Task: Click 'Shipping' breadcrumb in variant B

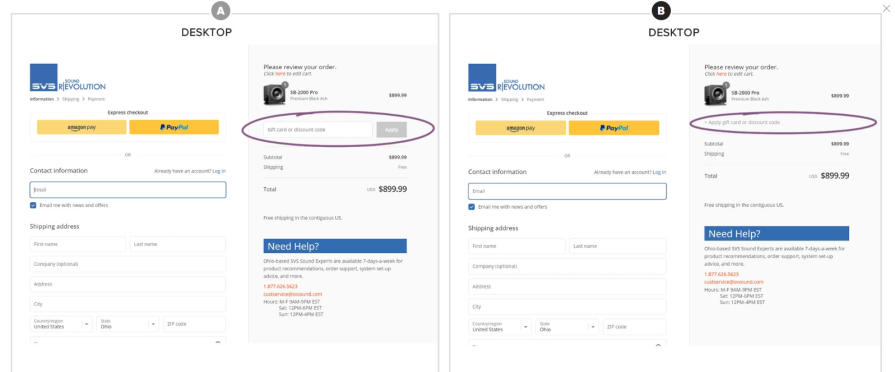Action: (510, 99)
